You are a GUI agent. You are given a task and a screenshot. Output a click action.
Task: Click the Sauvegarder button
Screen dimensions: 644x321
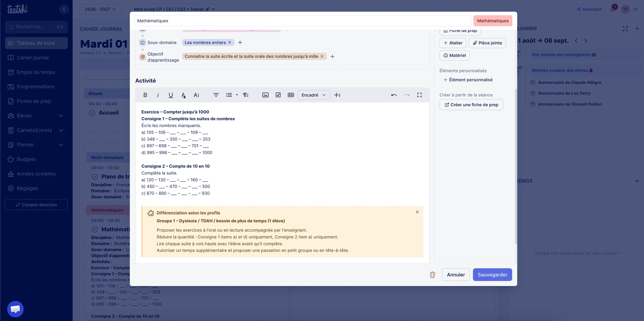[492, 274]
